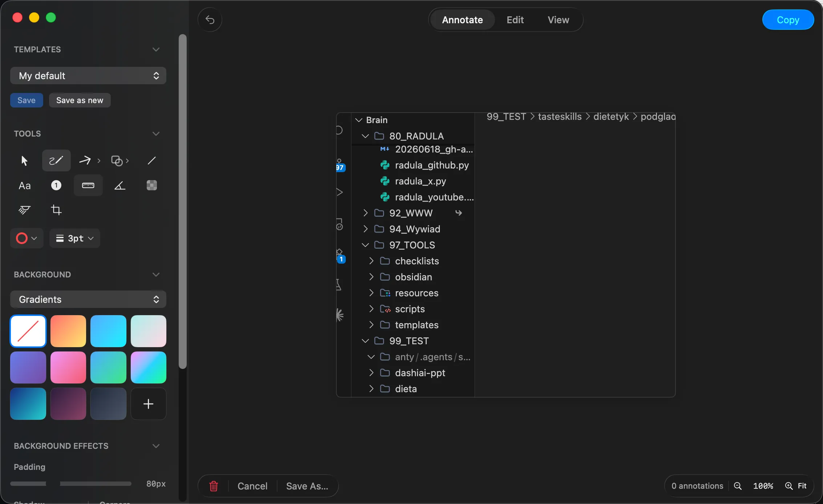This screenshot has height=504, width=823.
Task: Click the Cancel button
Action: (252, 486)
